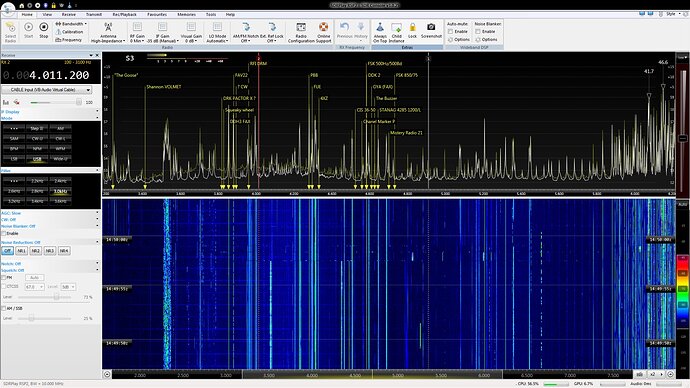The width and height of the screenshot is (690, 388).
Task: Open the AM/FM Notch dropdown
Action: [246, 33]
